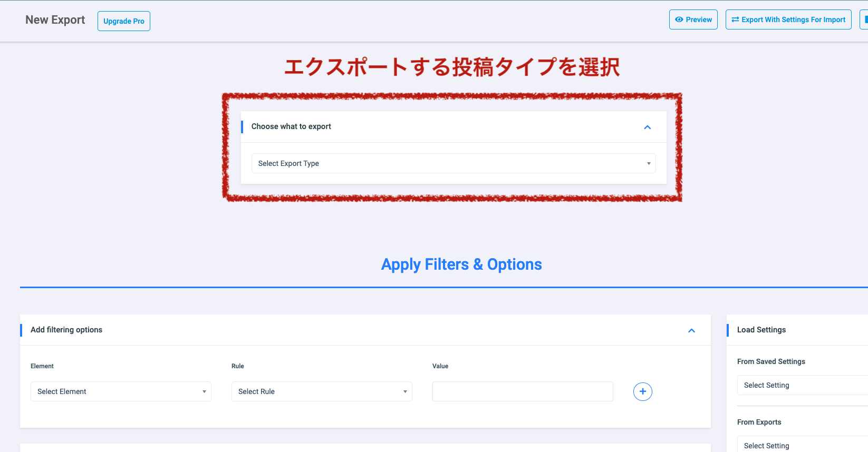Collapse the Choose what to export panel

pyautogui.click(x=647, y=127)
